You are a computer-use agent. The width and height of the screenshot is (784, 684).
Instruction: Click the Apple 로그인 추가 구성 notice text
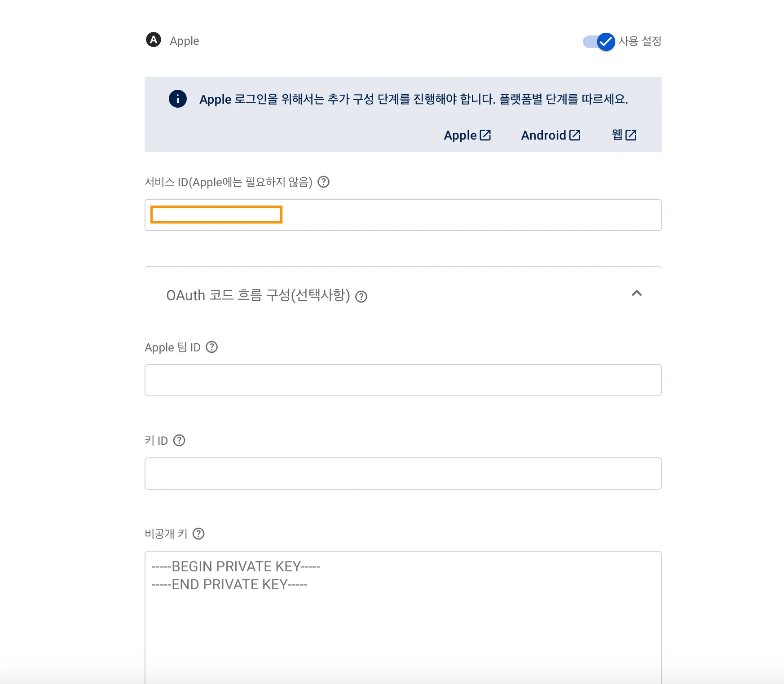(x=414, y=99)
